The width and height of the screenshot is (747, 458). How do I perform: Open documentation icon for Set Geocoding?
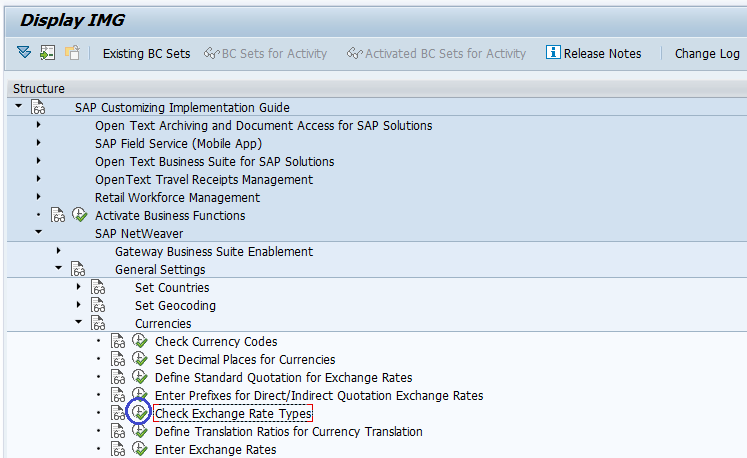[98, 305]
